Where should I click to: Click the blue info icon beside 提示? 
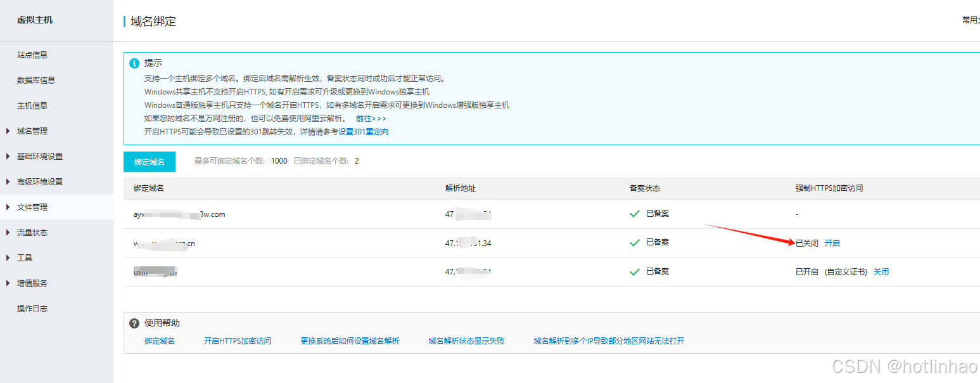click(134, 62)
